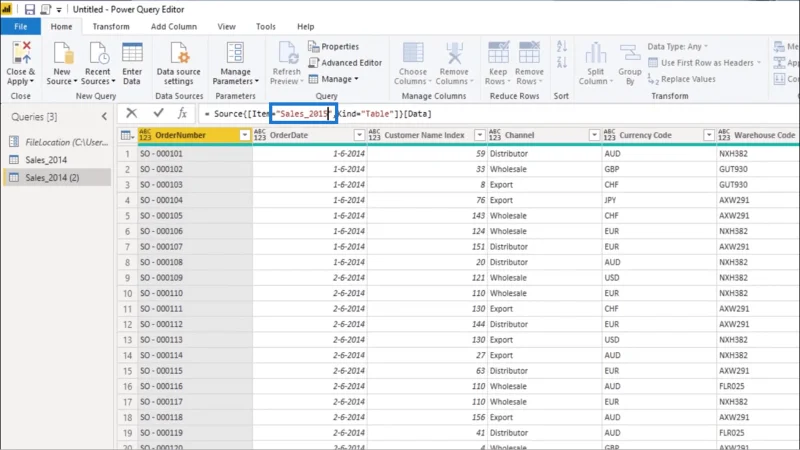This screenshot has height=450, width=800.
Task: Open the File tab
Action: pyautogui.click(x=20, y=27)
